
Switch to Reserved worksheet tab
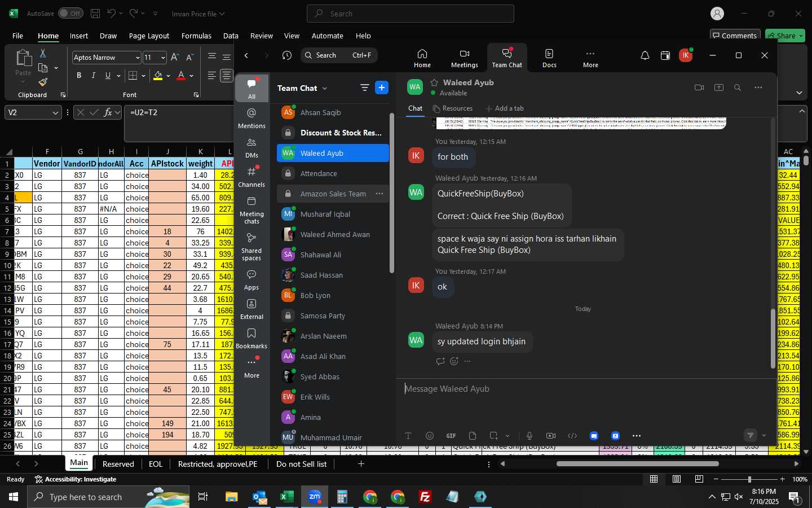pos(118,464)
